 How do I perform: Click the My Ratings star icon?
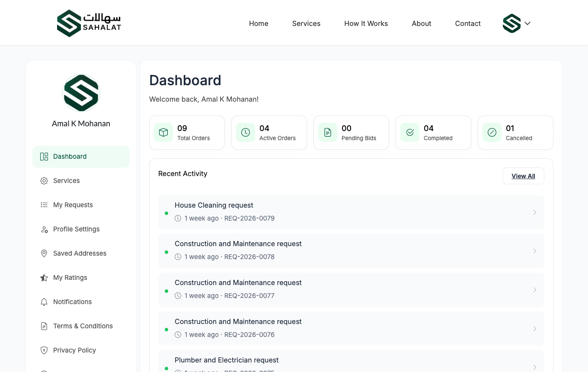pos(44,278)
